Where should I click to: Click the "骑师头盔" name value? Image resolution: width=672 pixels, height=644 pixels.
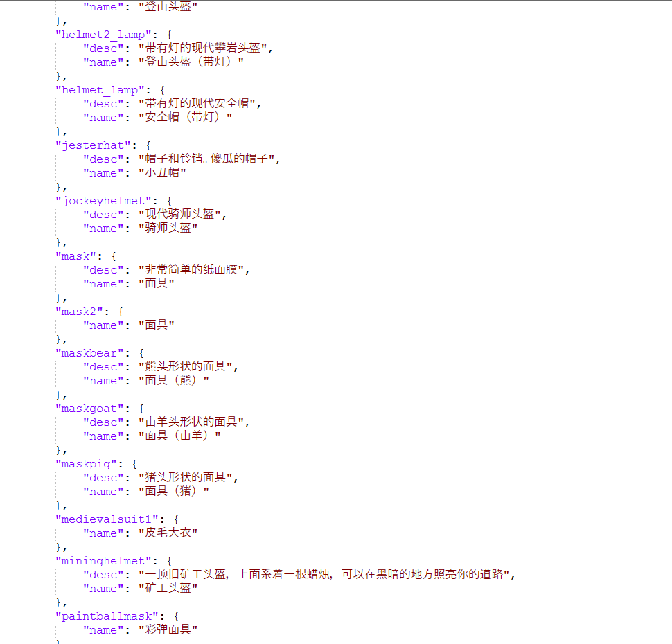[x=168, y=229]
